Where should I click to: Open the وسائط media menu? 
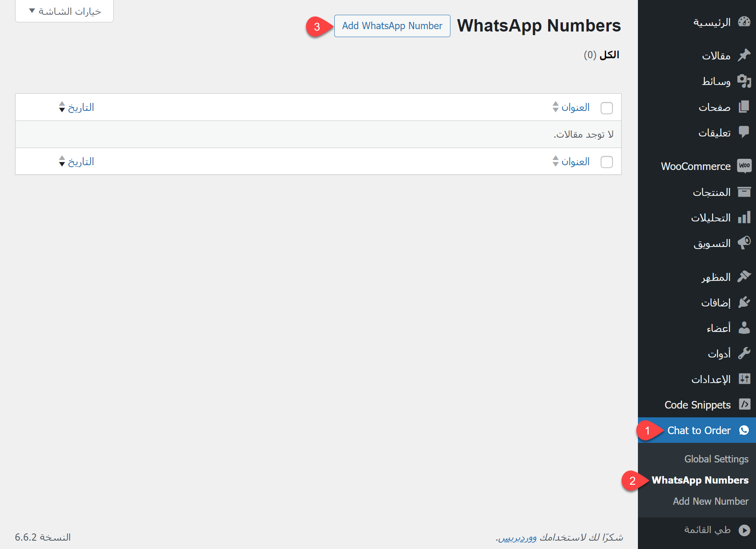point(697,81)
